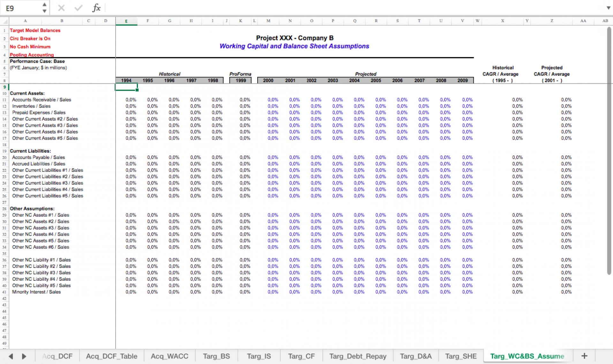Click the 'Historical CAGR / Average' header
Screen dimensions: 613x364
[501, 71]
